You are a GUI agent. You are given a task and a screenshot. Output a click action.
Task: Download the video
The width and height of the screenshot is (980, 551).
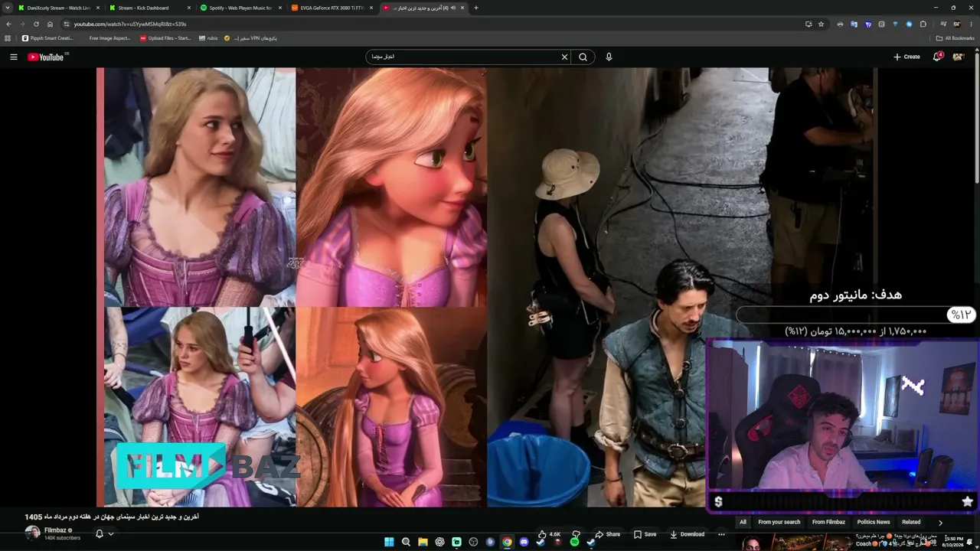point(687,534)
